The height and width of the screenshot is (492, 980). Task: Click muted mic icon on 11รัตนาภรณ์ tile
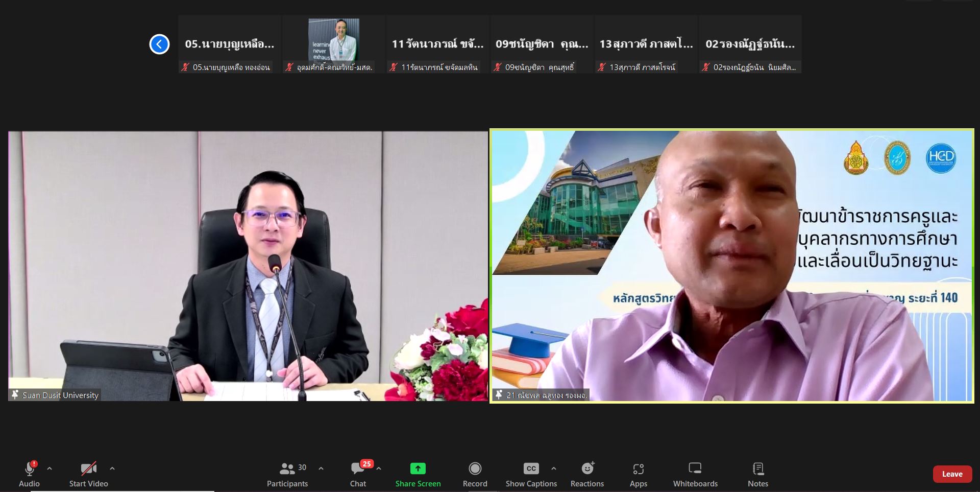pyautogui.click(x=394, y=67)
